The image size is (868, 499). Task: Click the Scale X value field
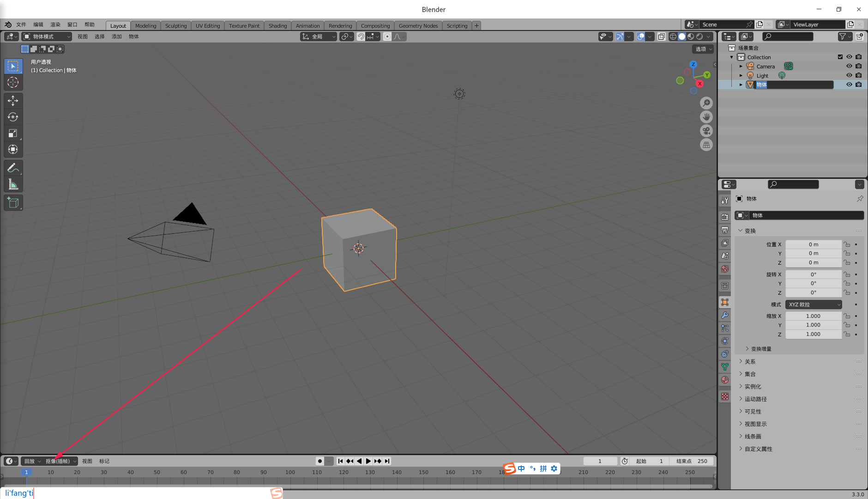[x=814, y=316]
